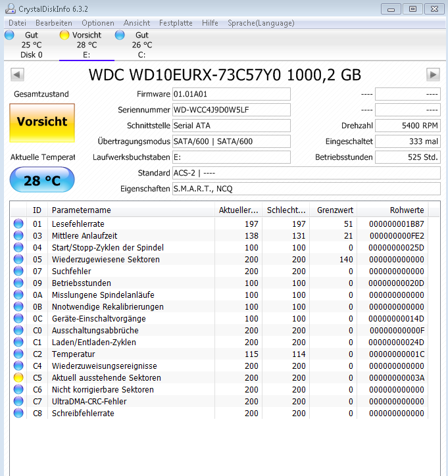
Task: Click status orb of Wiederzugewiesene Sektoren row
Action: [x=18, y=259]
